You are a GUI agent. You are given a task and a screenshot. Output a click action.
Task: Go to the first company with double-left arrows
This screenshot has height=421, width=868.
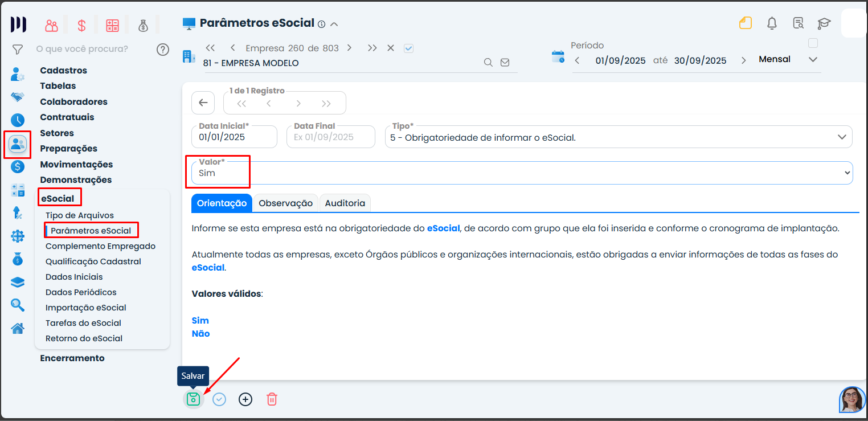[x=210, y=48]
